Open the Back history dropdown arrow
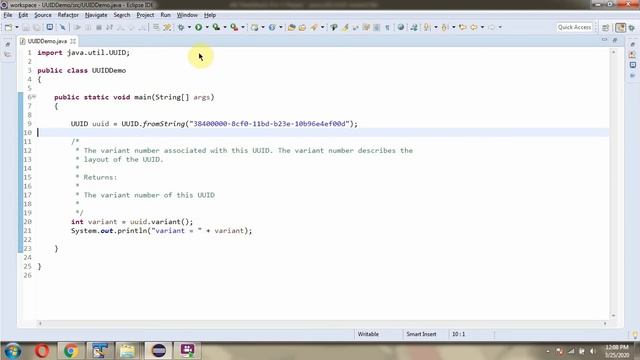The height and width of the screenshot is (360, 640). tap(482, 27)
